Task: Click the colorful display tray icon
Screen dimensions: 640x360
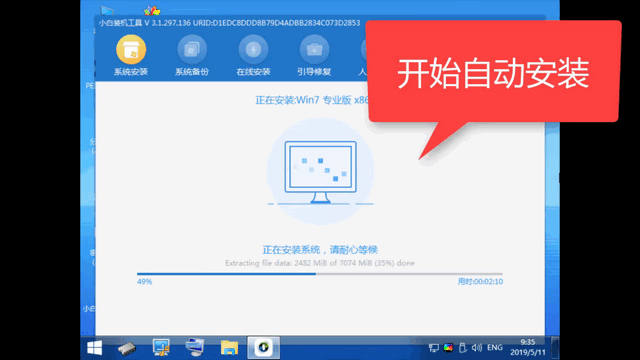Action: click(448, 348)
